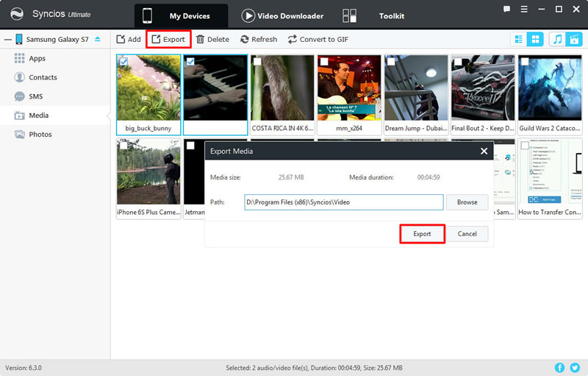Select the Guild Wars 2 Cataco... thumbnail
Image resolution: width=588 pixels, height=376 pixels.
[x=550, y=88]
